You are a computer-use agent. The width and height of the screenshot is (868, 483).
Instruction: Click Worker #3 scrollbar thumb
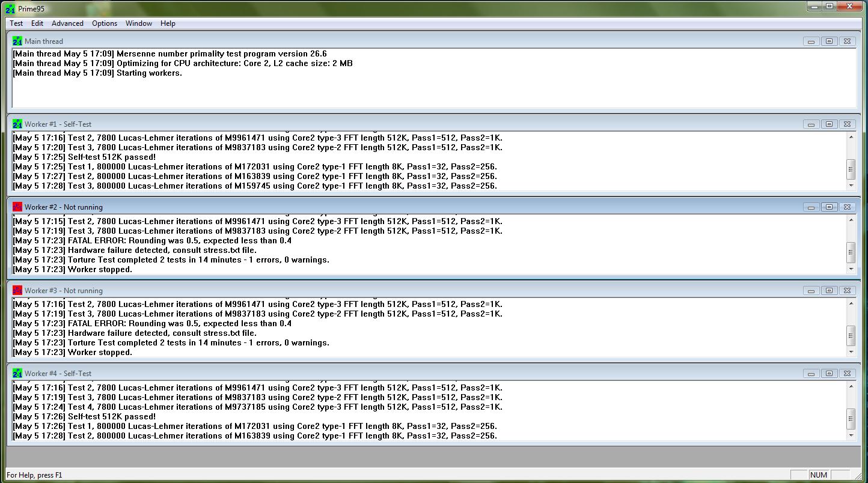(851, 335)
